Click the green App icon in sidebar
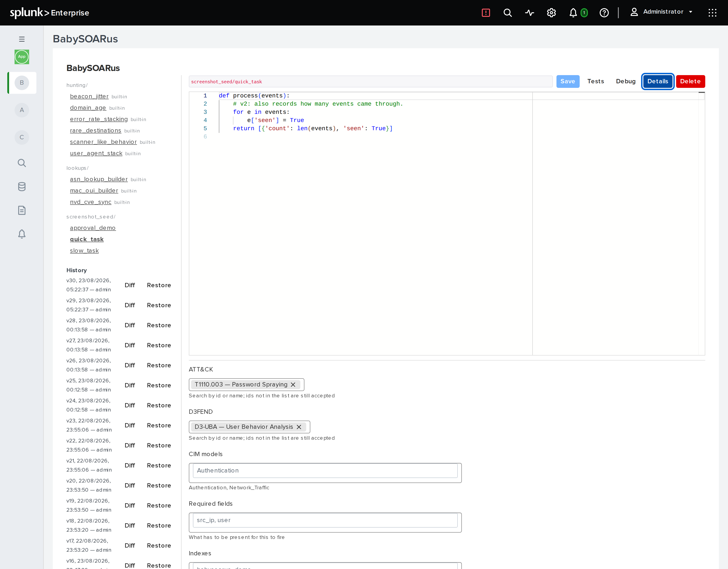This screenshot has width=728, height=569. click(x=22, y=57)
